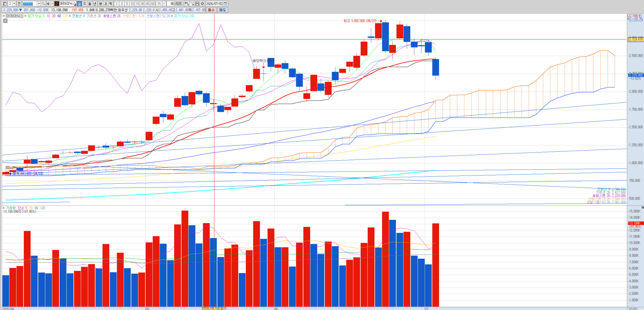The image size is (644, 310).
Task: Click the 후행스팬 26 legend label
Action: (112, 16)
